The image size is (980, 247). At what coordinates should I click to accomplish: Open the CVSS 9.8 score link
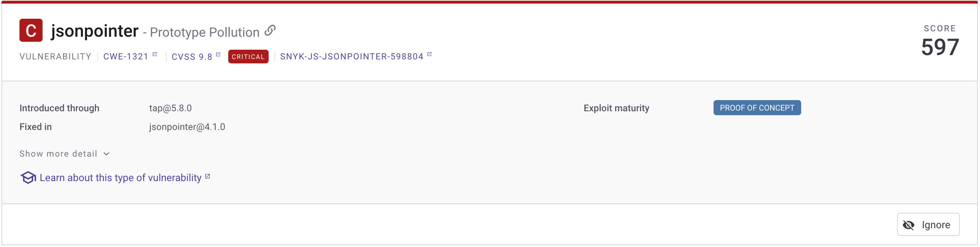[x=192, y=57]
